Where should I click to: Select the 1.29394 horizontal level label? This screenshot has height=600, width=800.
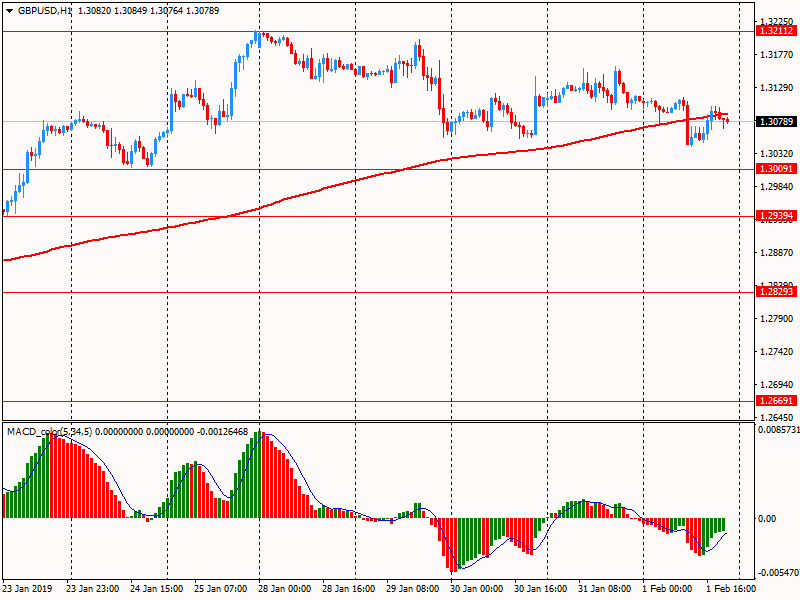pos(775,216)
